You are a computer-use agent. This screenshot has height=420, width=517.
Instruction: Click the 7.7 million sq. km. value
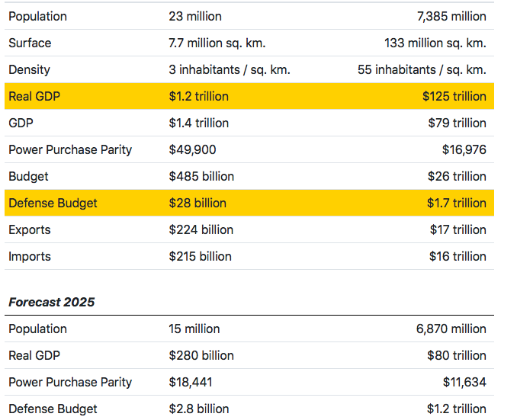tap(217, 43)
